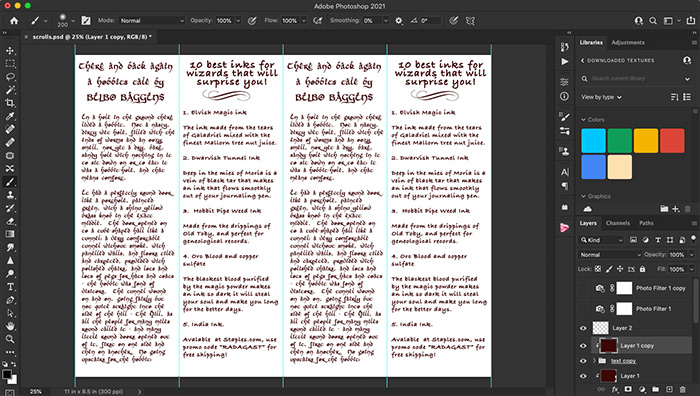Click the foreground color swatch in toolbar
The image size is (700, 396).
[7, 374]
